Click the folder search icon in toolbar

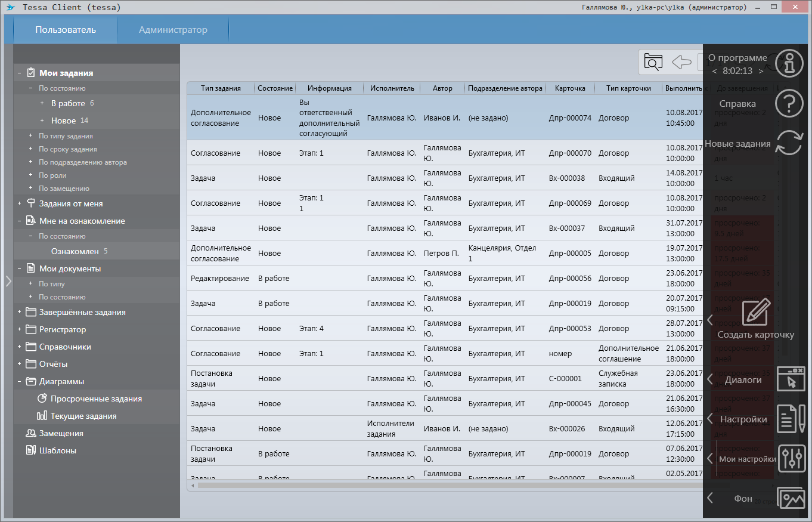coord(653,63)
